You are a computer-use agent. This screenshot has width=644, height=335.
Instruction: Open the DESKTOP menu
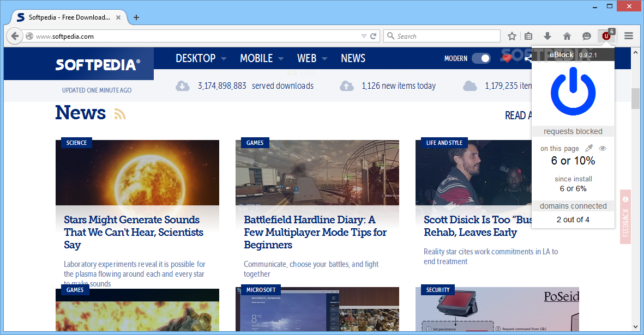pos(196,58)
